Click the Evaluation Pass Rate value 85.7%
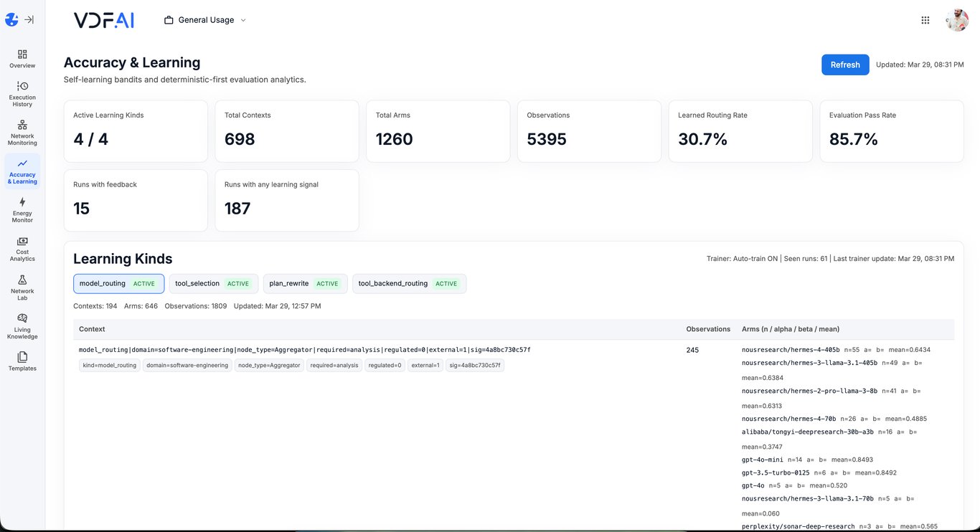 point(854,139)
